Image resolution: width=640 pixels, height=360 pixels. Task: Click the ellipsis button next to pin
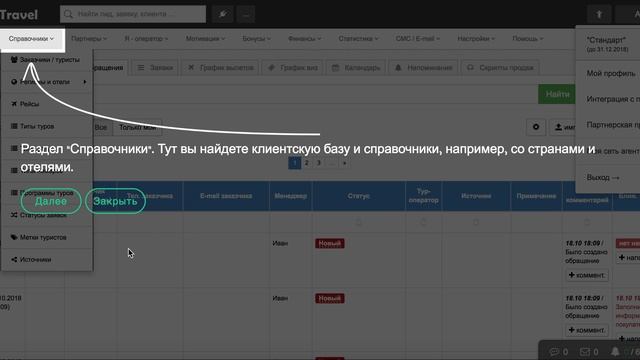click(246, 14)
